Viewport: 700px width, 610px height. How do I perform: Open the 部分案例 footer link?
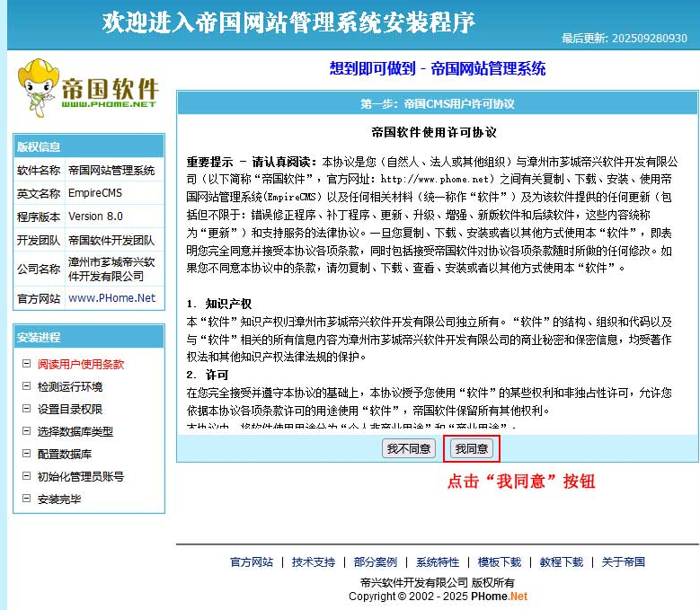pyautogui.click(x=376, y=562)
